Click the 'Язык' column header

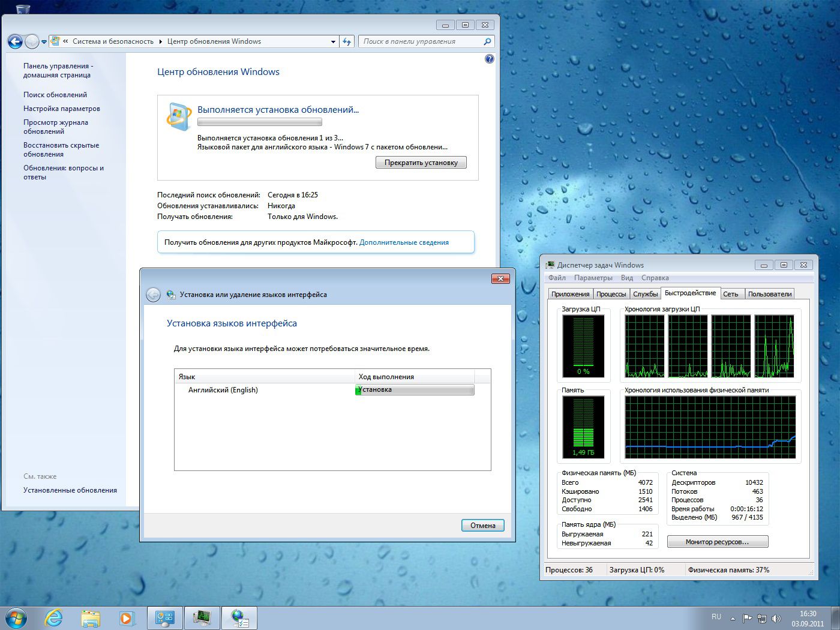[265, 377]
